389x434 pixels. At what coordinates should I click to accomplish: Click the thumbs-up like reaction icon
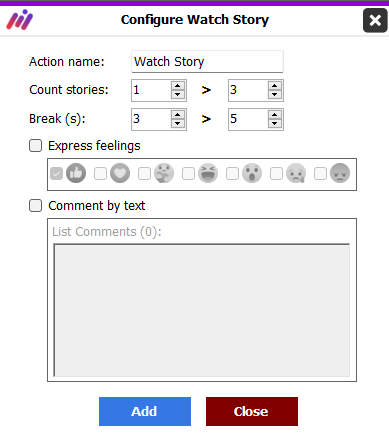pos(76,173)
